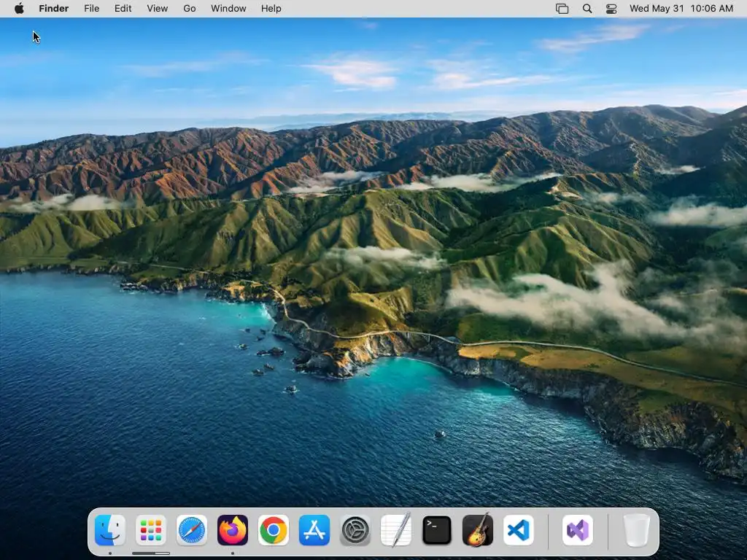
Task: Open the Help menu
Action: coord(271,9)
